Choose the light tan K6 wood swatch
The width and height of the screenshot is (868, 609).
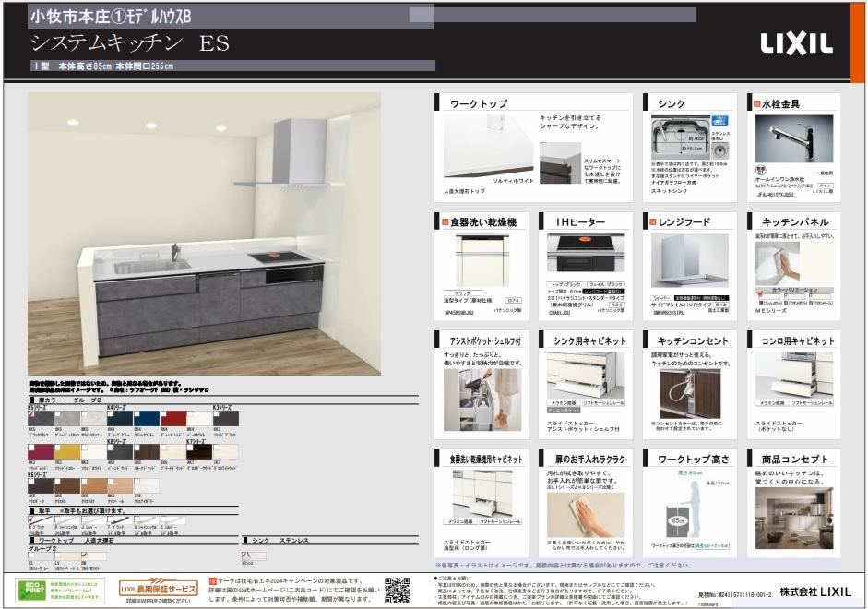(120, 485)
